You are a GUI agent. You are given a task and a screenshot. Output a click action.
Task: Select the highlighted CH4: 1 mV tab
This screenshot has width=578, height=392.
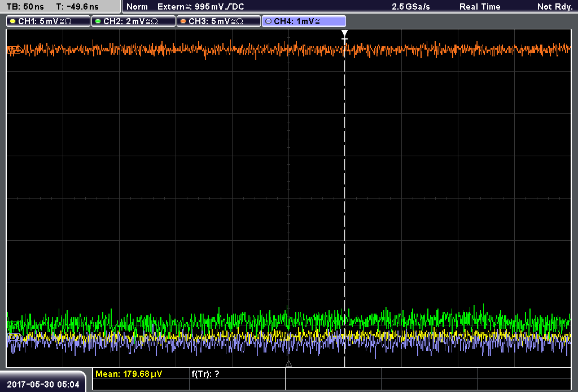[304, 21]
